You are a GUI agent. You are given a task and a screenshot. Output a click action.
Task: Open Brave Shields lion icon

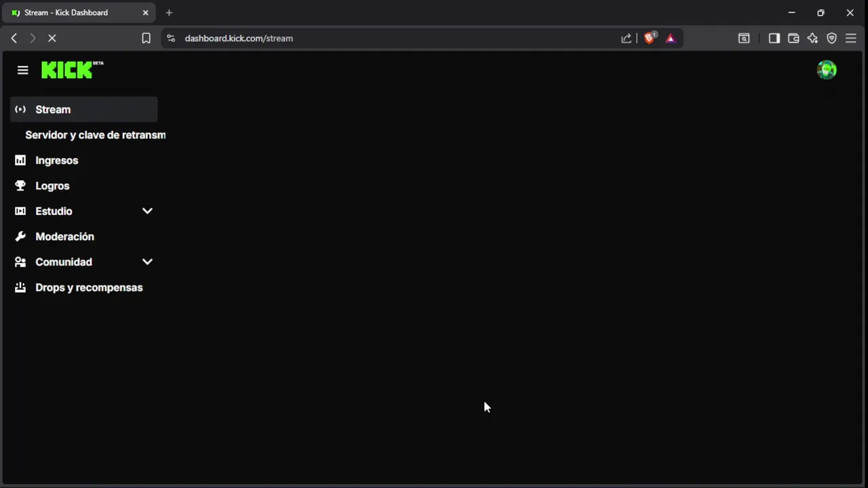pyautogui.click(x=650, y=38)
